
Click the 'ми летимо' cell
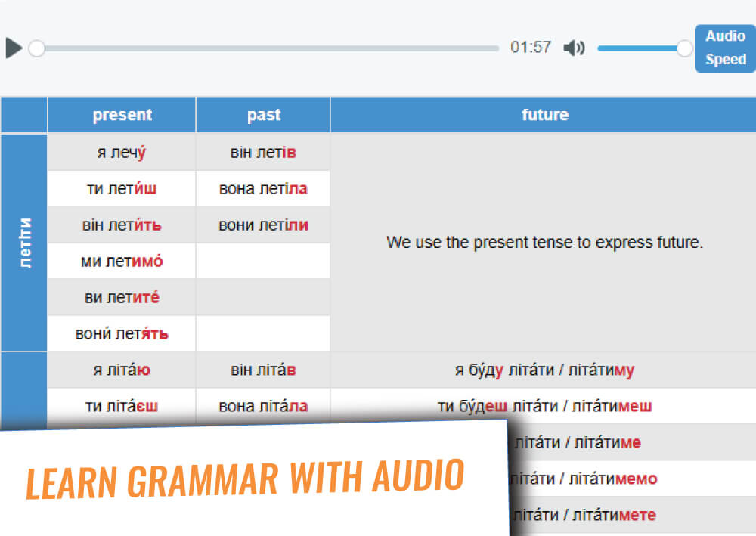point(122,262)
